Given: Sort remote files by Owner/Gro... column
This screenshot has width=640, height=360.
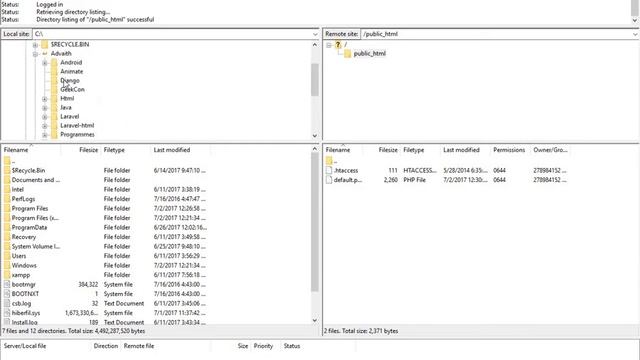Looking at the screenshot, I should click(550, 150).
